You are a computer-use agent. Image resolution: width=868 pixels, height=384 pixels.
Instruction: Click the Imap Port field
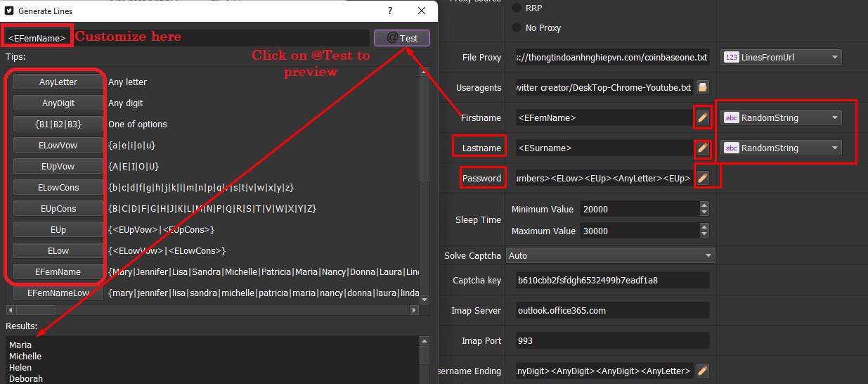click(x=612, y=341)
